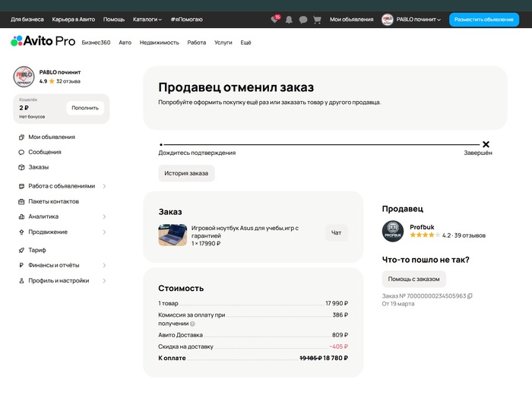Open Бизнес360 navigation tab

pyautogui.click(x=96, y=43)
